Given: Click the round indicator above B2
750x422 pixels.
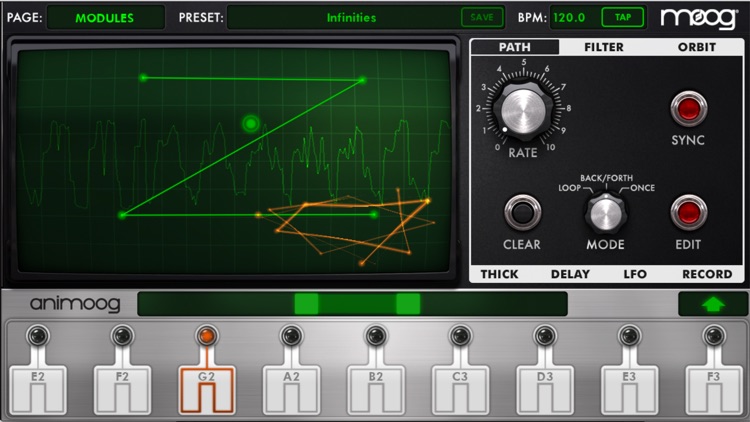Looking at the screenshot, I should tap(376, 336).
